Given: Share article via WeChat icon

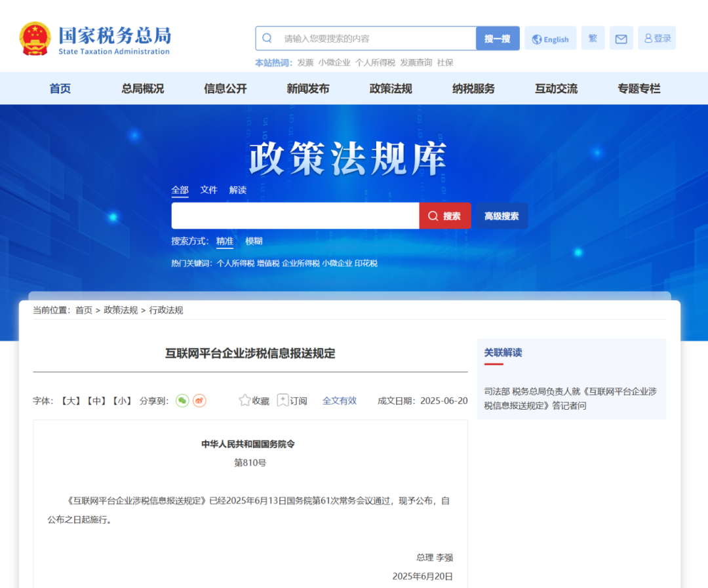Looking at the screenshot, I should click(x=182, y=401).
